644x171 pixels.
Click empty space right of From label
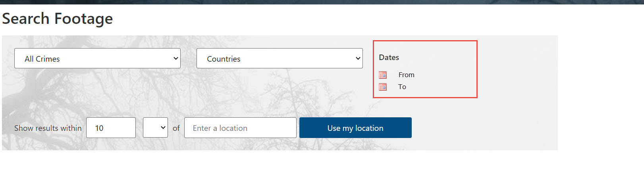[445, 75]
